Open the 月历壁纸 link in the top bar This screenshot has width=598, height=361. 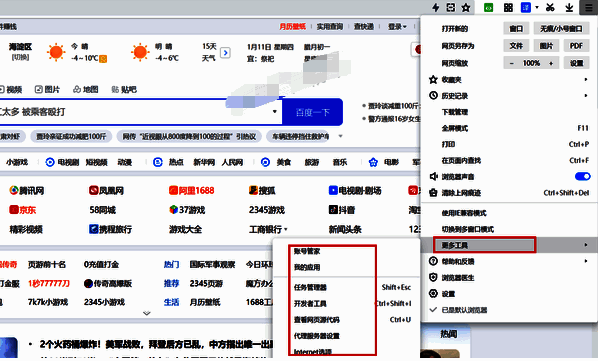pyautogui.click(x=293, y=27)
